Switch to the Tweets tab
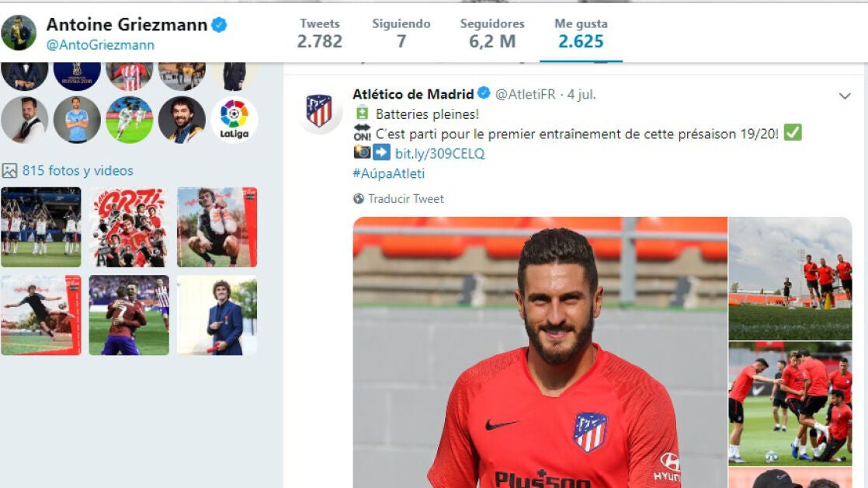The image size is (868, 488). (x=319, y=33)
